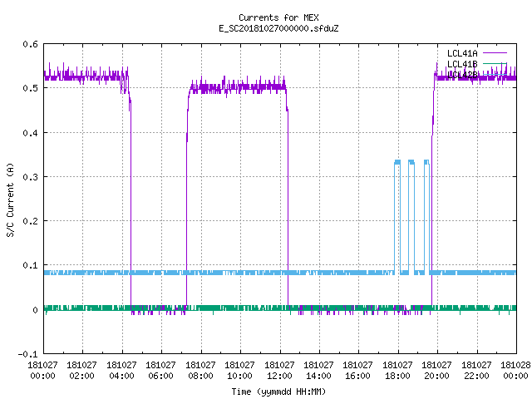Click the purple LCL41A plateau between 08:00 and 12:00
This screenshot has height=399, width=532.
pyautogui.click(x=238, y=87)
